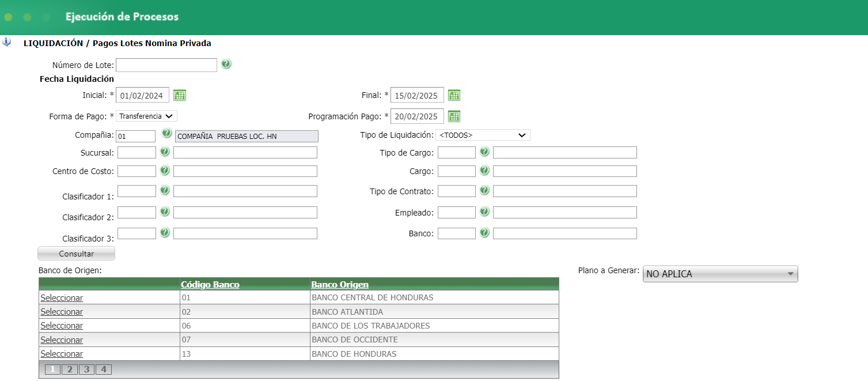868x381 pixels.
Task: Click the info icon beside LIQUIDACIÓN title
Action: click(6, 42)
